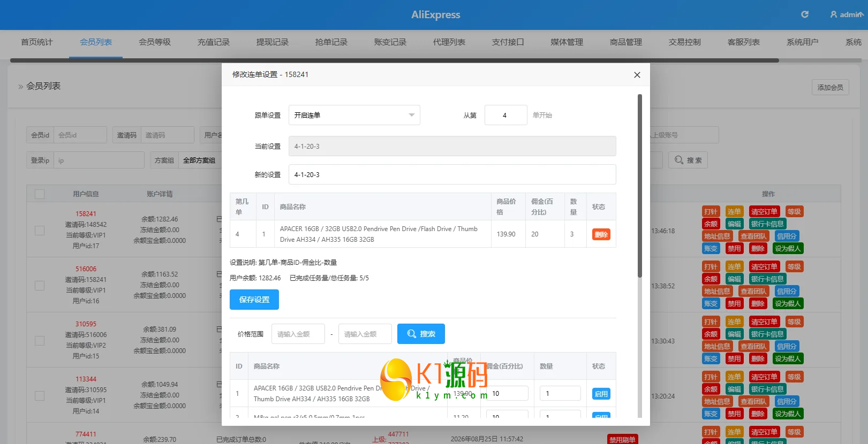Click the 邀请码 filter input
The width and height of the screenshot is (868, 444).
click(x=167, y=135)
